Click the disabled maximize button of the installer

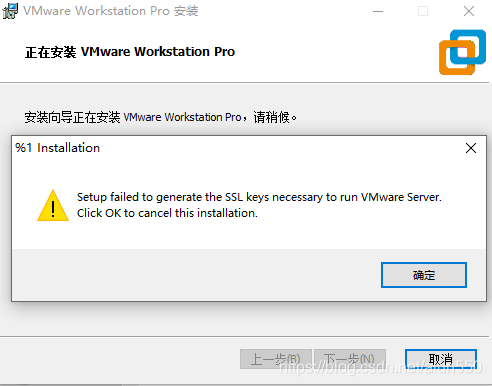point(423,11)
